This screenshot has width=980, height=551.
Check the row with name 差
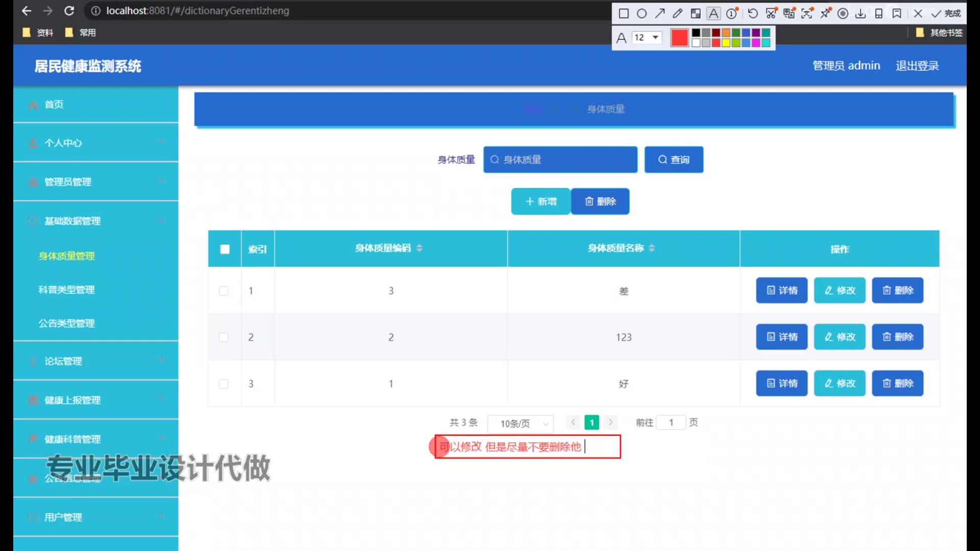point(224,291)
